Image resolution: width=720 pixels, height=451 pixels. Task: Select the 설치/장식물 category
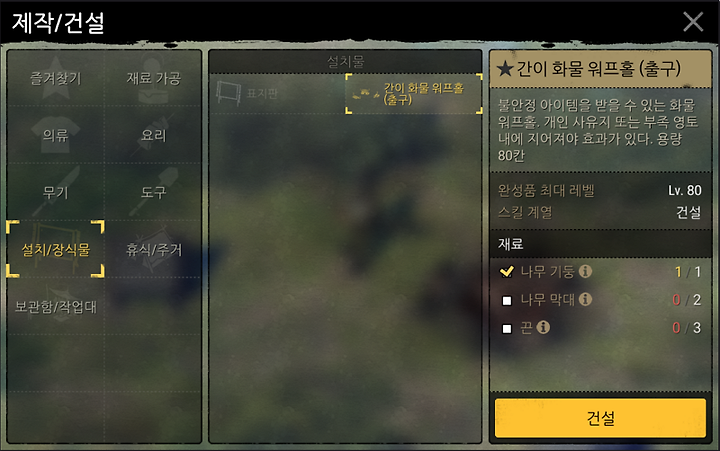pos(56,249)
